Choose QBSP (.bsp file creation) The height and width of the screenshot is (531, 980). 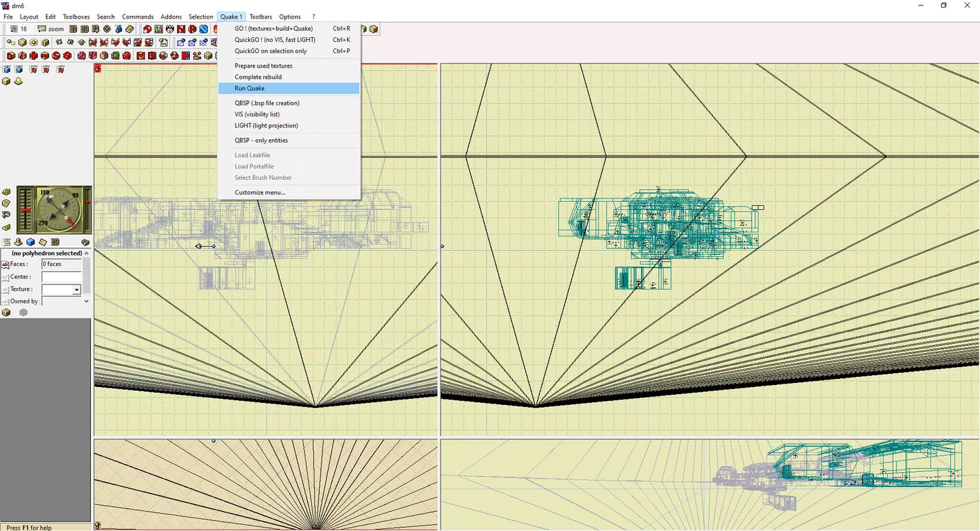[x=289, y=103]
